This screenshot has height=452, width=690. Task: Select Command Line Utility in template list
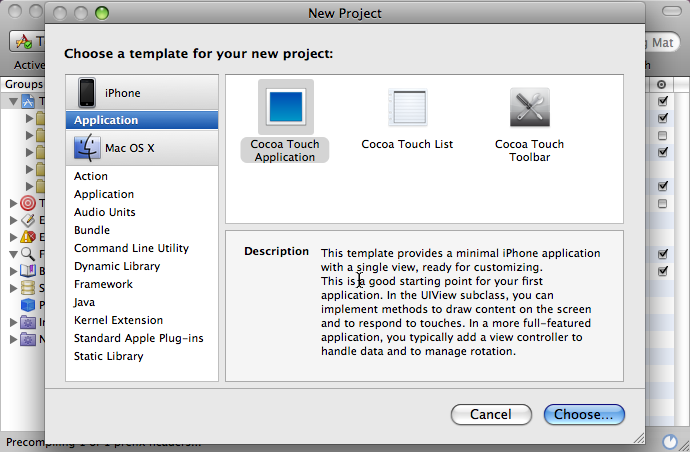pyautogui.click(x=131, y=248)
